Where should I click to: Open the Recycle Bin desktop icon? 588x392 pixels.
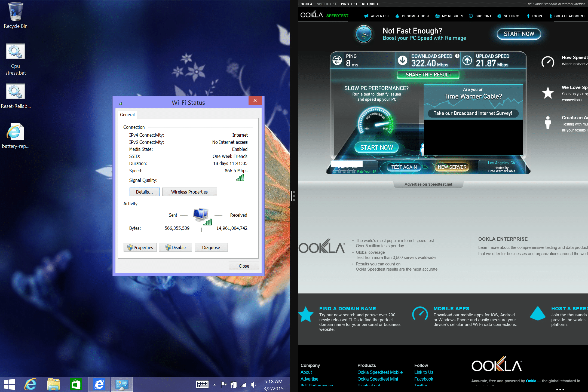click(16, 16)
